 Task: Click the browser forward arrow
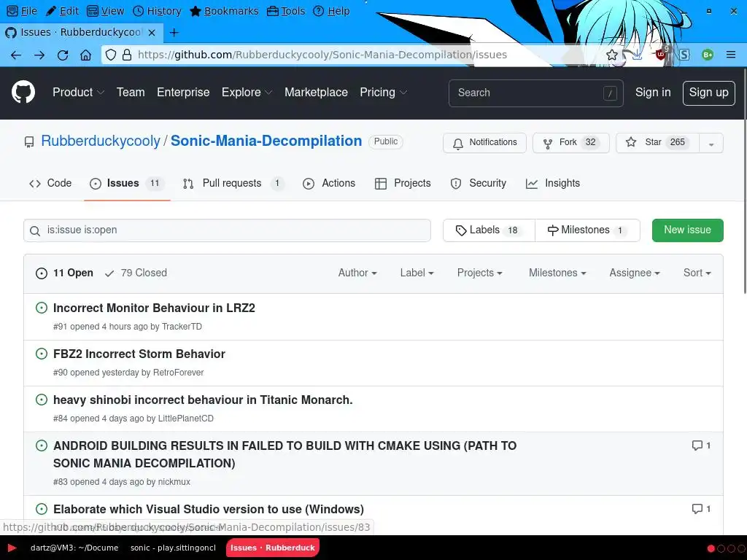(39, 55)
